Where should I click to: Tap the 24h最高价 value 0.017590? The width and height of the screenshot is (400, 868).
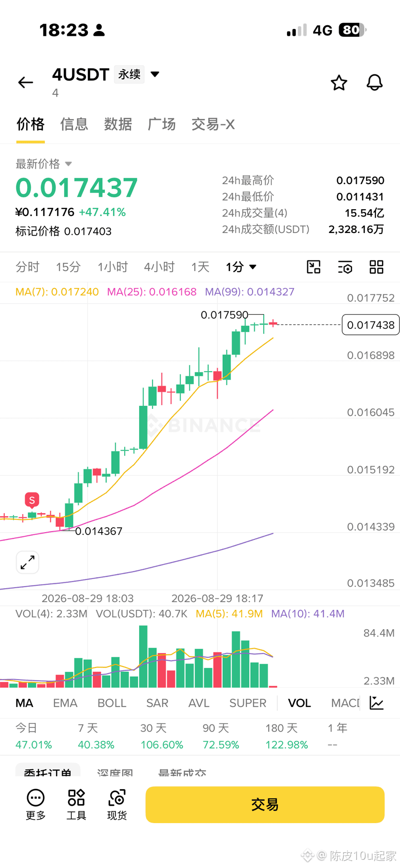pos(360,181)
